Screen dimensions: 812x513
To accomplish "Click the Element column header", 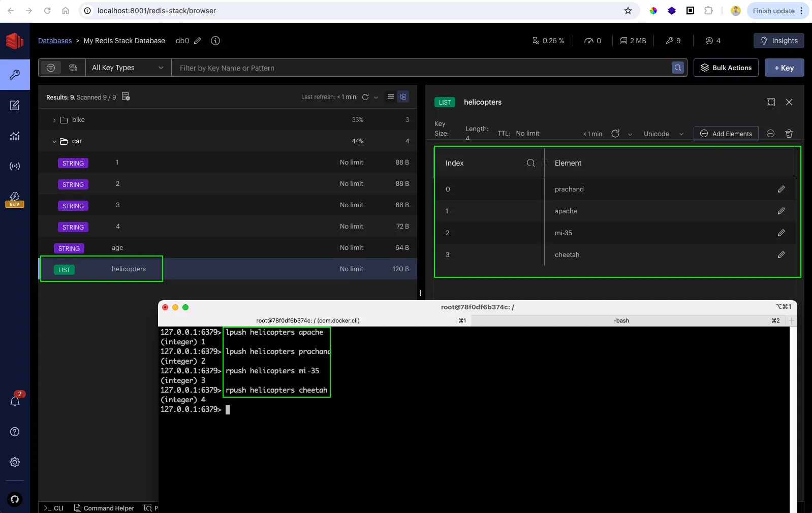I will coord(568,163).
